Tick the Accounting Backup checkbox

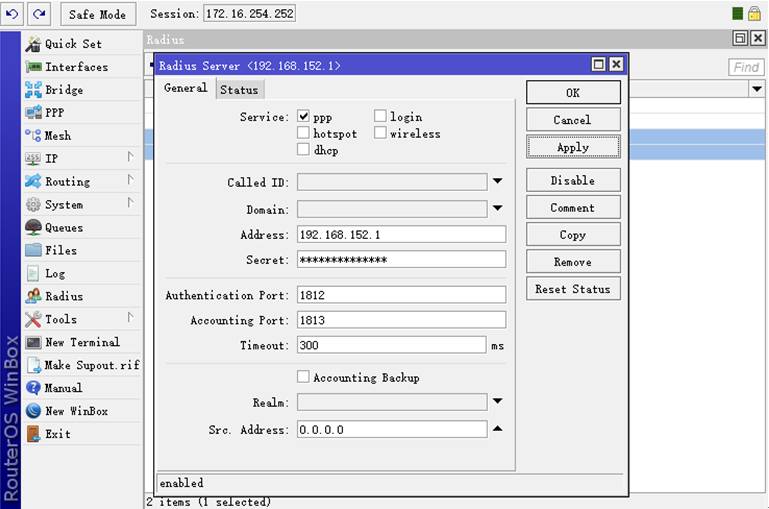click(304, 377)
